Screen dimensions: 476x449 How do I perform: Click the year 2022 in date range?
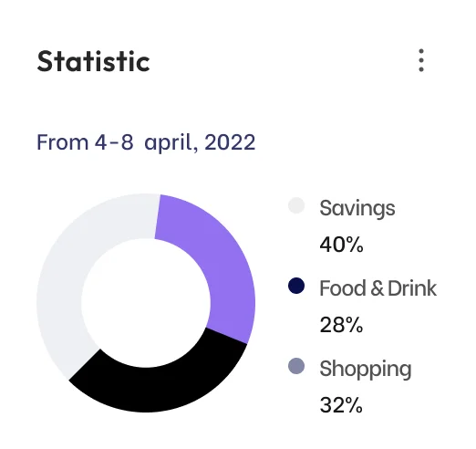pyautogui.click(x=230, y=142)
